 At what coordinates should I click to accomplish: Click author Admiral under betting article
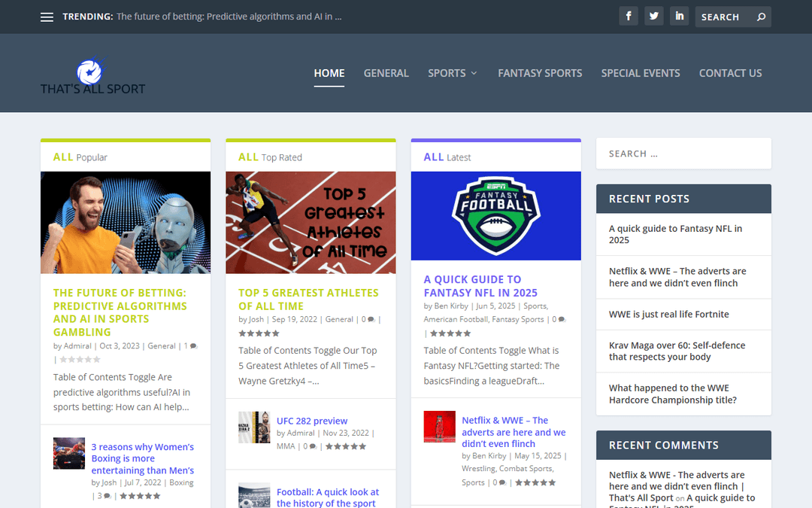tap(77, 345)
